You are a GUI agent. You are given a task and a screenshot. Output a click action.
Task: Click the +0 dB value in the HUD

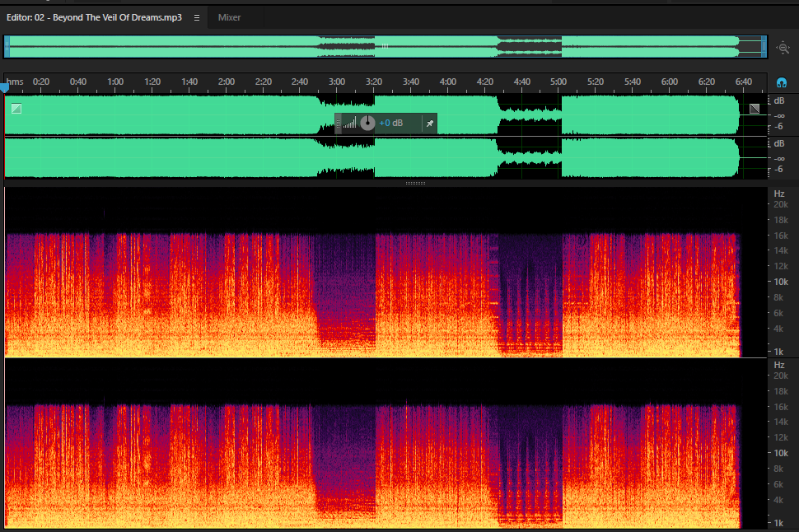tap(390, 123)
